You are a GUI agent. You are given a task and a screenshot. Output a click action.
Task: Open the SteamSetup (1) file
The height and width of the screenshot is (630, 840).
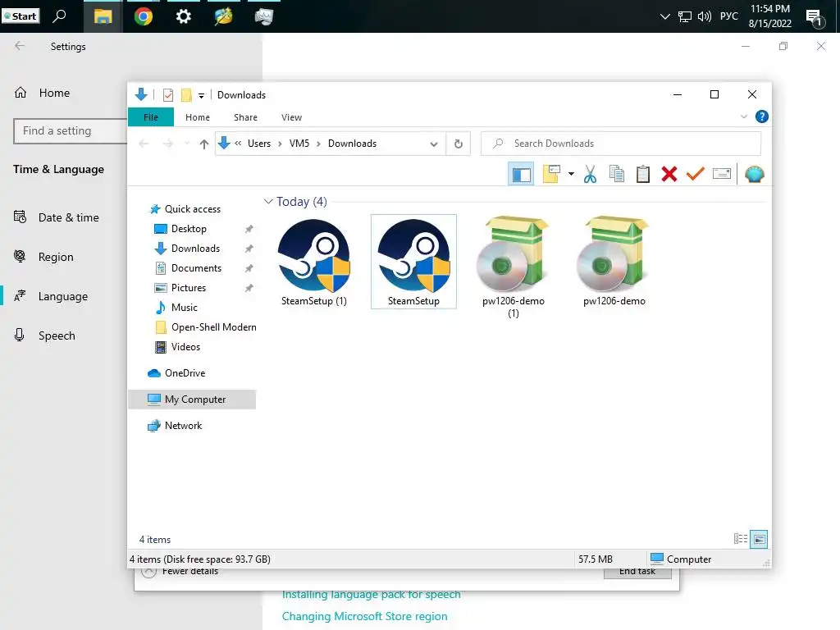[314, 262]
